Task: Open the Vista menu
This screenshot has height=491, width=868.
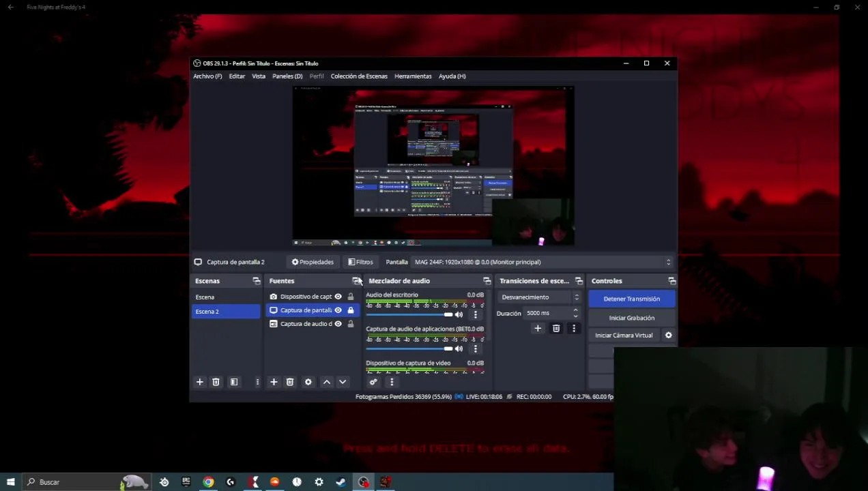Action: tap(259, 76)
